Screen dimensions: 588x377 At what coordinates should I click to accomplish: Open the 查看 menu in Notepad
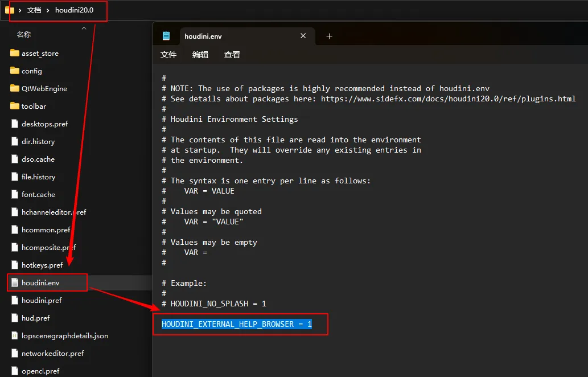(232, 55)
